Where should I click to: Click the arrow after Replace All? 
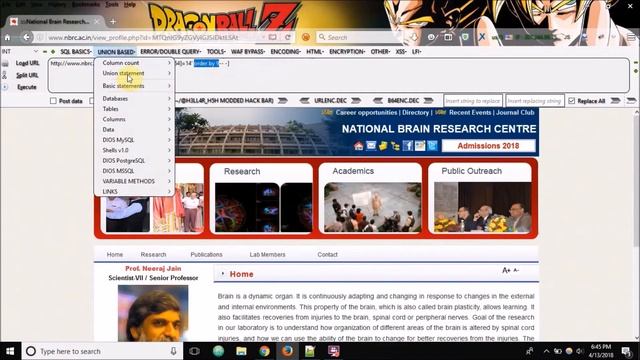tap(616, 101)
